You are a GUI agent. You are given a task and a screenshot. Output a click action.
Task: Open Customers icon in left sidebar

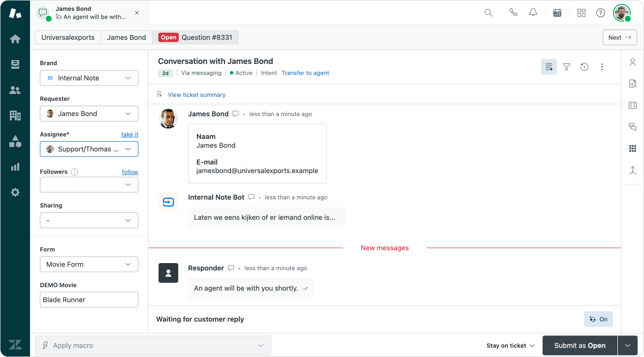click(15, 90)
